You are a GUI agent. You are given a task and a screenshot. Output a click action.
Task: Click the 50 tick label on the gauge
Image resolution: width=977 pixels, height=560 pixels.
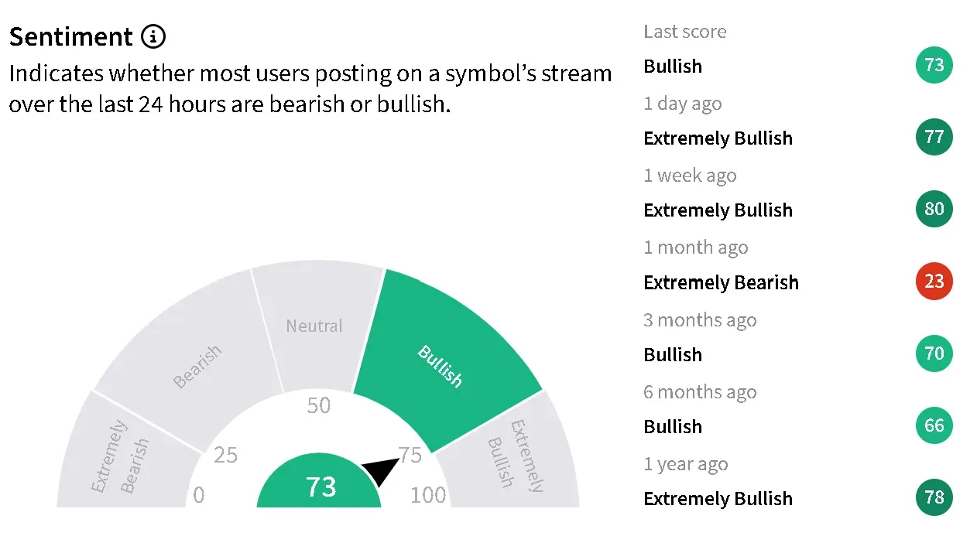click(319, 405)
